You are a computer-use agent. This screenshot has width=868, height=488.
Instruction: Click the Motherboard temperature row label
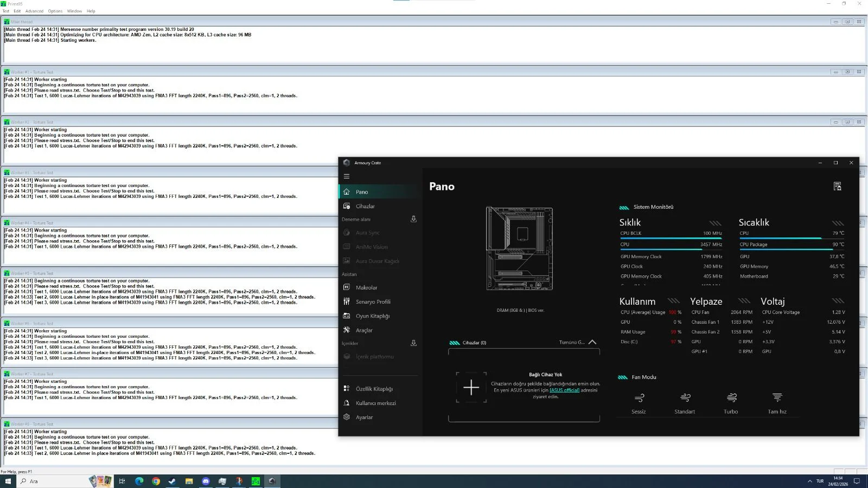pyautogui.click(x=754, y=277)
